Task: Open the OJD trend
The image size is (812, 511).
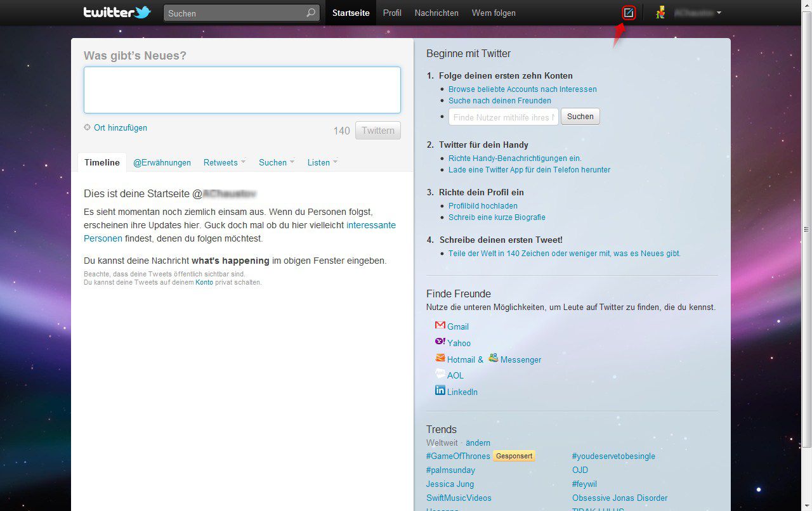Action: (x=580, y=470)
